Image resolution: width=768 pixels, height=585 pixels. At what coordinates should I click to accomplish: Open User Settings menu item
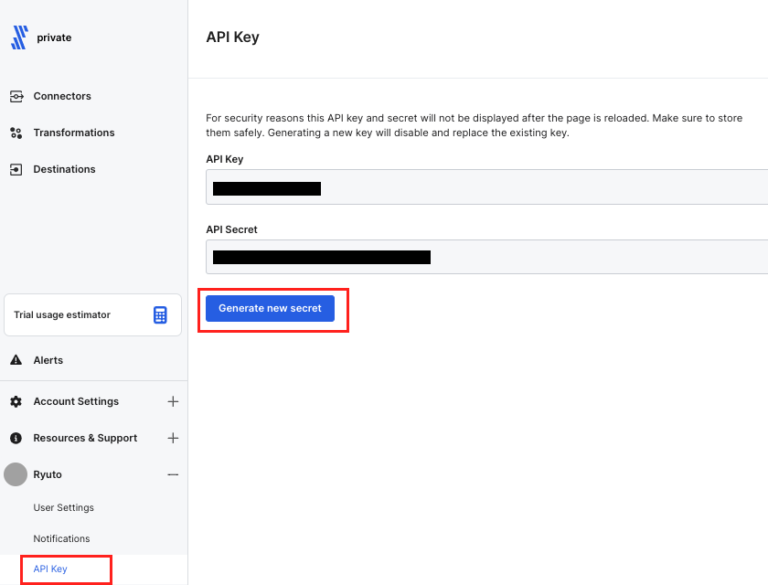pos(63,508)
